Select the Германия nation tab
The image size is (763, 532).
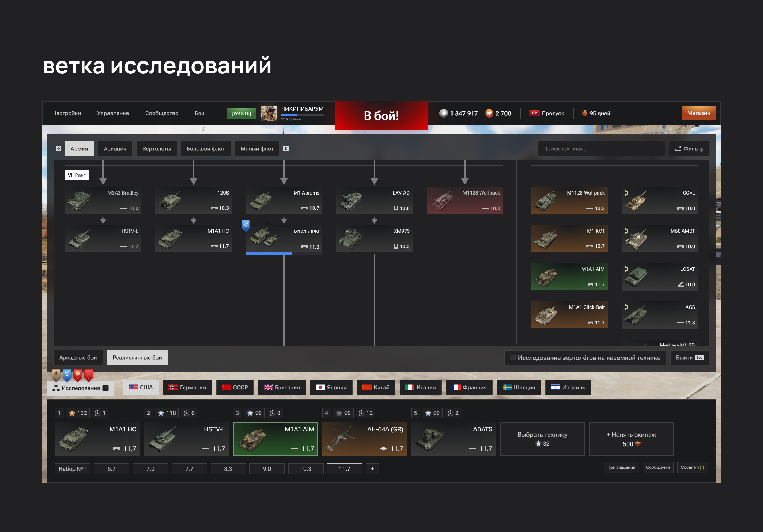tap(187, 388)
